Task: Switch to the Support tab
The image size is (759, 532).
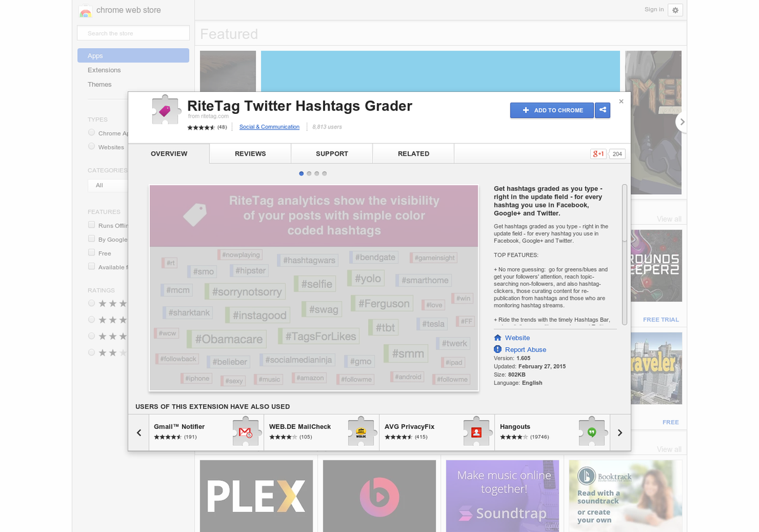Action: coord(332,154)
